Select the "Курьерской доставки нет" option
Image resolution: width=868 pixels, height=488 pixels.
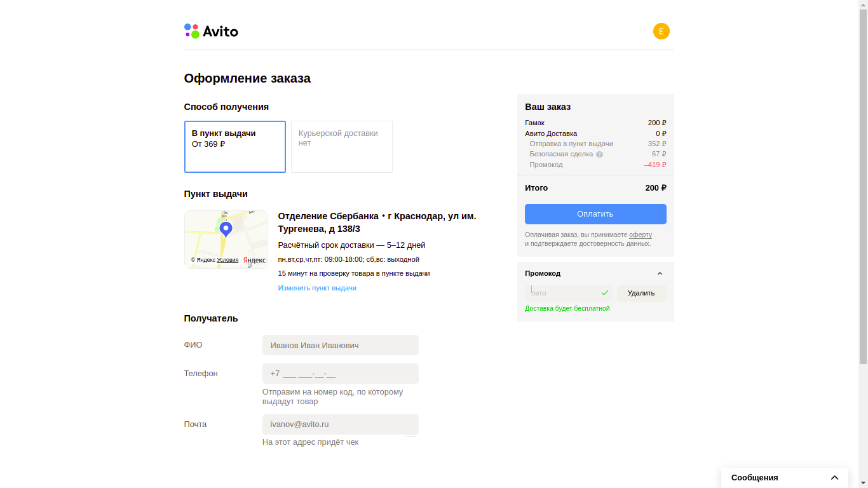(342, 147)
